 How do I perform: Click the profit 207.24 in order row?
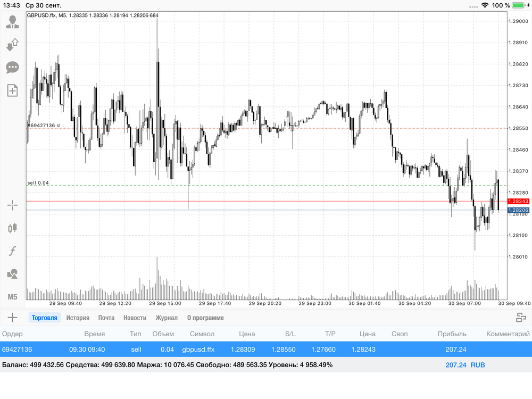point(456,350)
